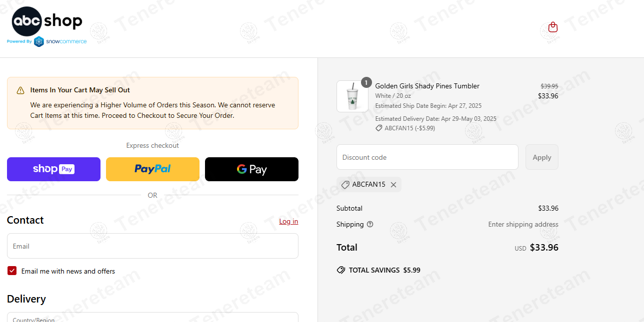Click the tag icon beside Total Savings

pyautogui.click(x=341, y=270)
